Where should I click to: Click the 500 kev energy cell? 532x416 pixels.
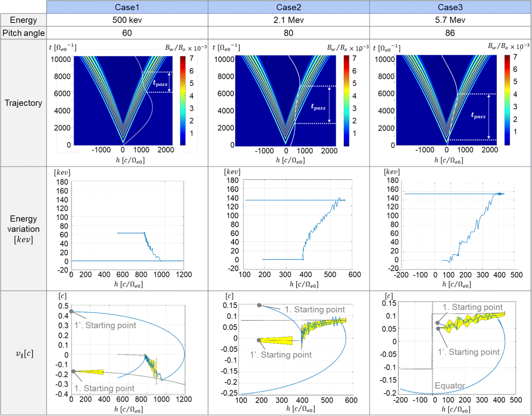[x=127, y=20]
